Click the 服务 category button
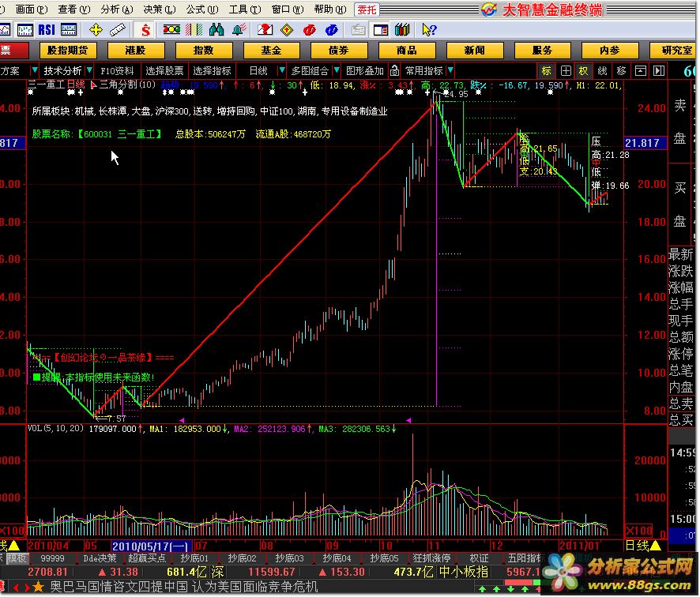Viewport: 700px width, 597px height. pyautogui.click(x=543, y=51)
